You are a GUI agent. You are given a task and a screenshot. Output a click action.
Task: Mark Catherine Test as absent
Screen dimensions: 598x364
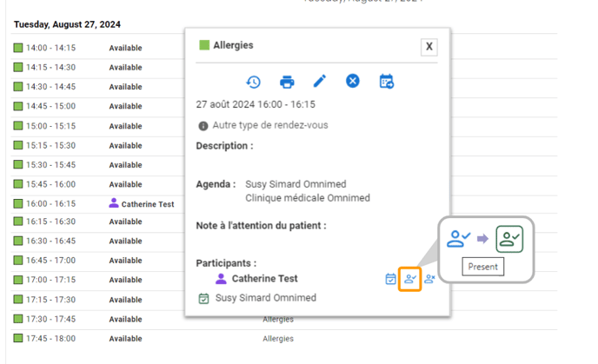429,279
